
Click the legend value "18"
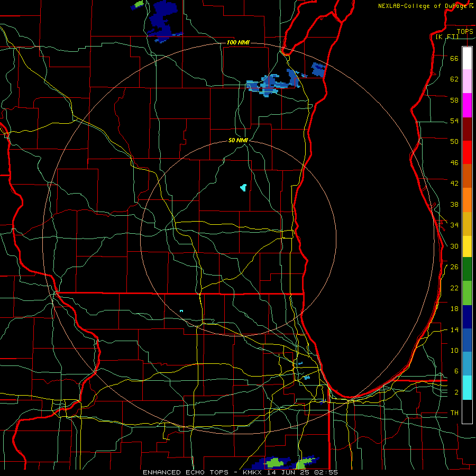tap(454, 309)
